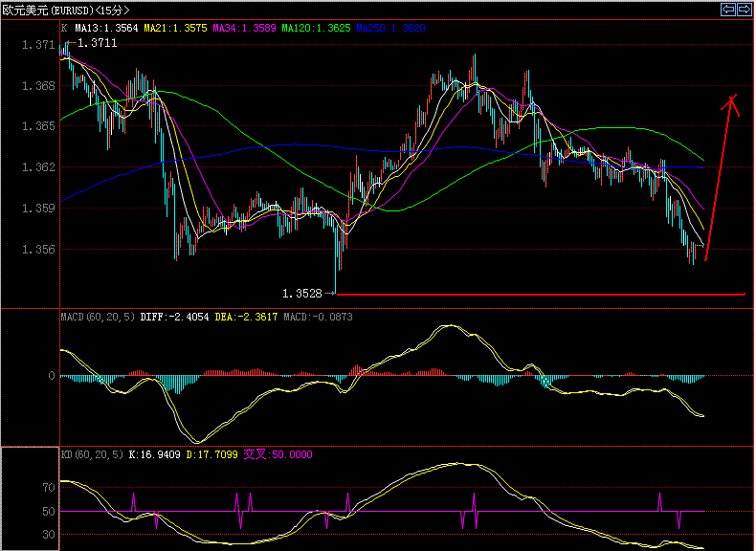Click the 交叉:50.0000 value

click(278, 454)
